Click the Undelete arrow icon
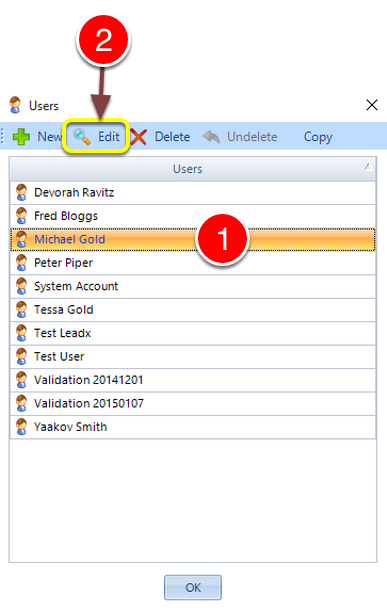Viewport: 387px width, 611px height. 212,137
